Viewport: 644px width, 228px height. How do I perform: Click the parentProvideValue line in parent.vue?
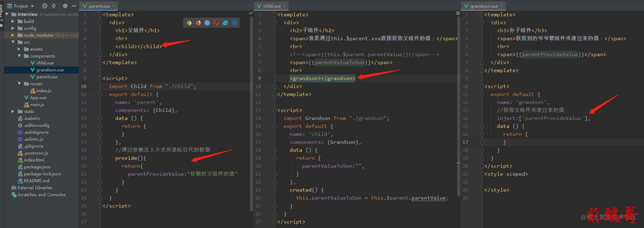(183, 174)
